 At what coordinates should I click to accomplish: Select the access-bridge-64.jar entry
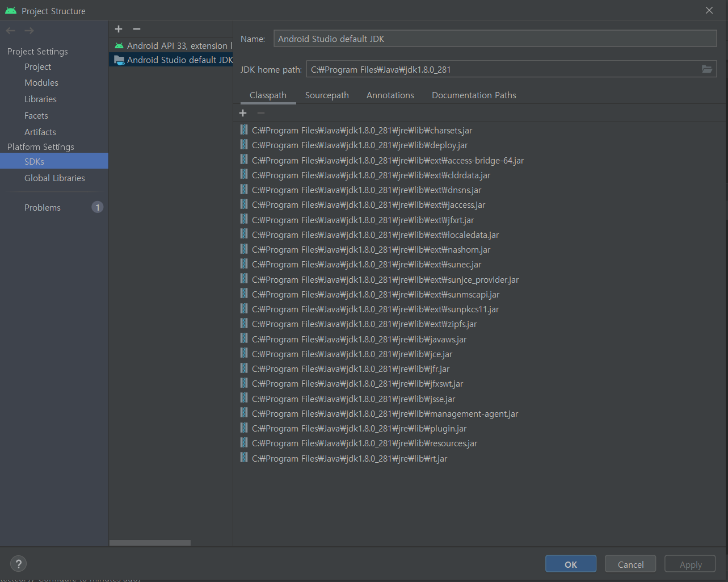click(x=388, y=160)
